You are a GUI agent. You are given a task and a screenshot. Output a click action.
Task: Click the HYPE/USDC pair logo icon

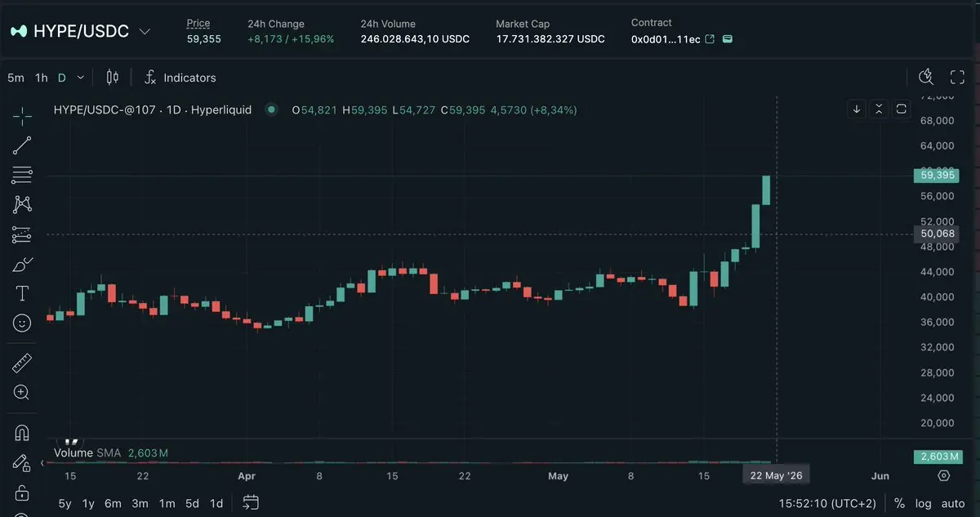click(19, 31)
